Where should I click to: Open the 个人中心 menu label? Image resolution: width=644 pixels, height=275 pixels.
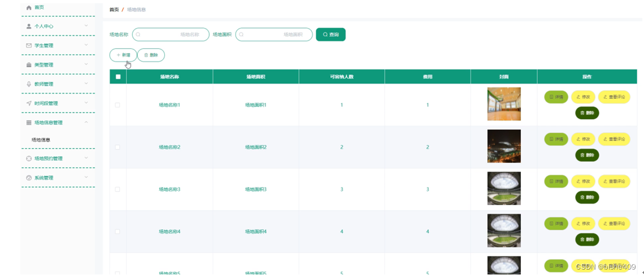(x=44, y=26)
